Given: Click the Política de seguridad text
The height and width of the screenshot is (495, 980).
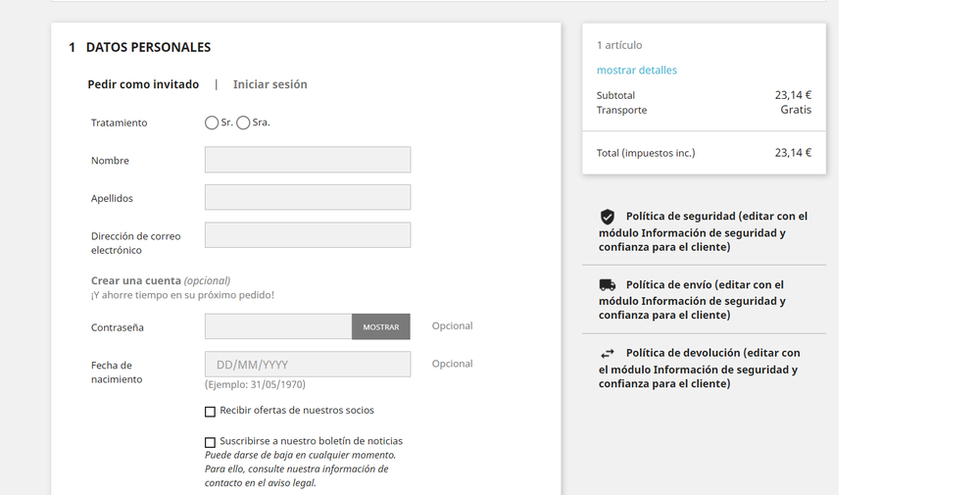Looking at the screenshot, I should pos(703,231).
